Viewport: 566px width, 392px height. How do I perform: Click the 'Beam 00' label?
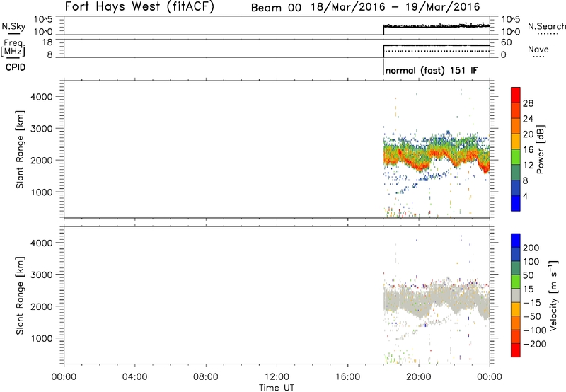coord(276,8)
